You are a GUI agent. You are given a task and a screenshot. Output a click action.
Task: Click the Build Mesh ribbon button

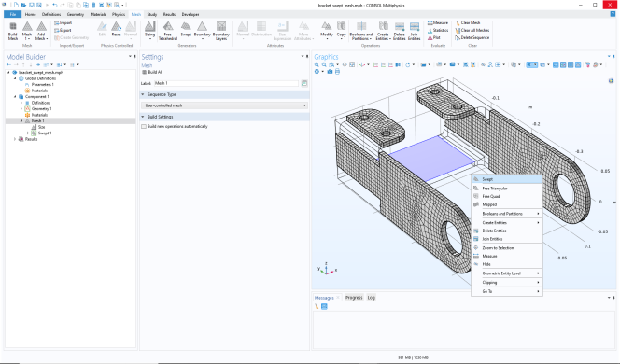point(13,31)
